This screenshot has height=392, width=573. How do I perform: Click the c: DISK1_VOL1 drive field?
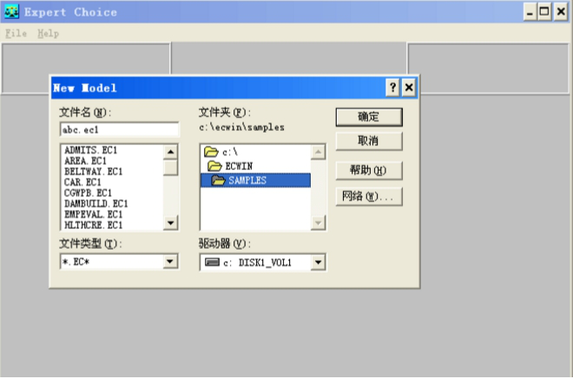click(263, 262)
